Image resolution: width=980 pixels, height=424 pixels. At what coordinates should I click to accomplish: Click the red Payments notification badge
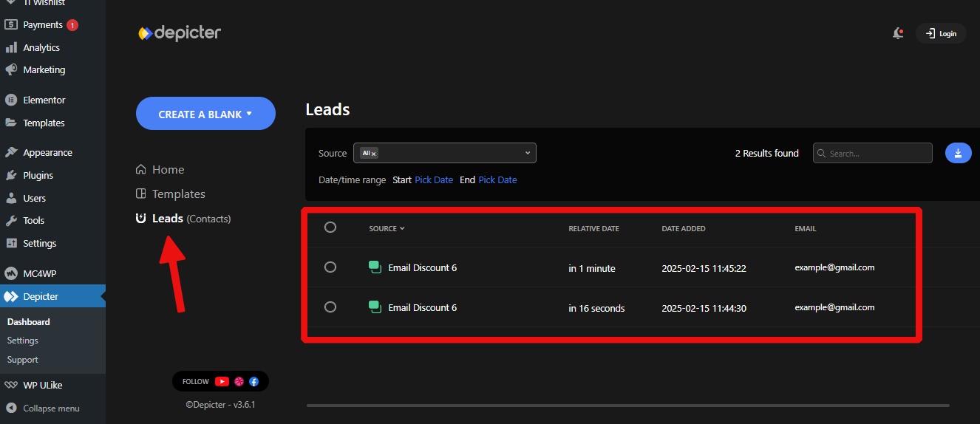click(72, 24)
